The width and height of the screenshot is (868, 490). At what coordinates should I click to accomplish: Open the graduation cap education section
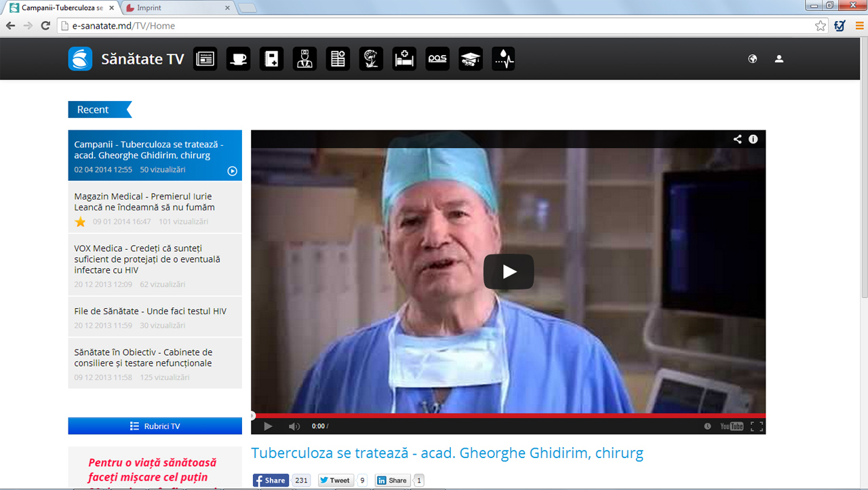[470, 58]
